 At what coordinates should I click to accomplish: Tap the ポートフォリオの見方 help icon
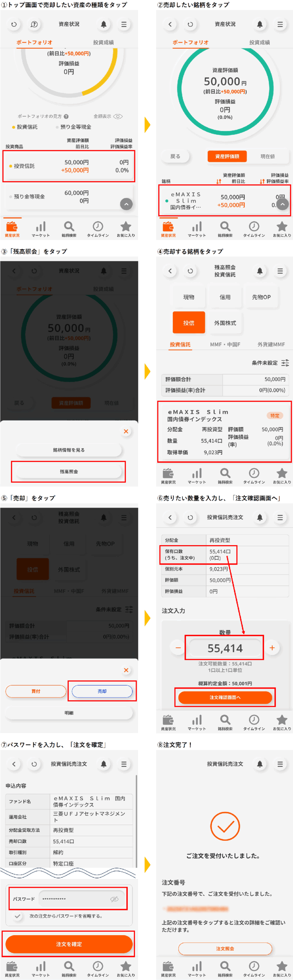66,116
